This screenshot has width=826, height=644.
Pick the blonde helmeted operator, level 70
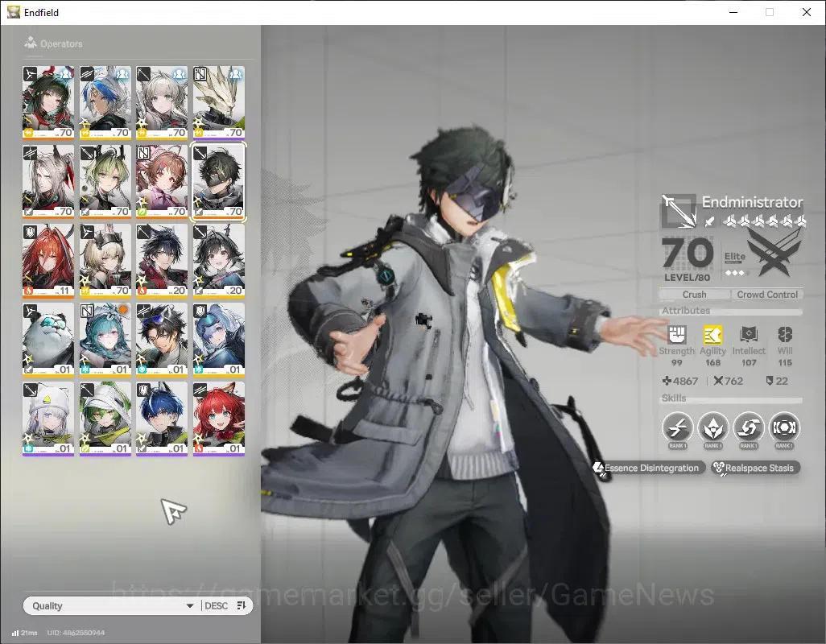(105, 261)
